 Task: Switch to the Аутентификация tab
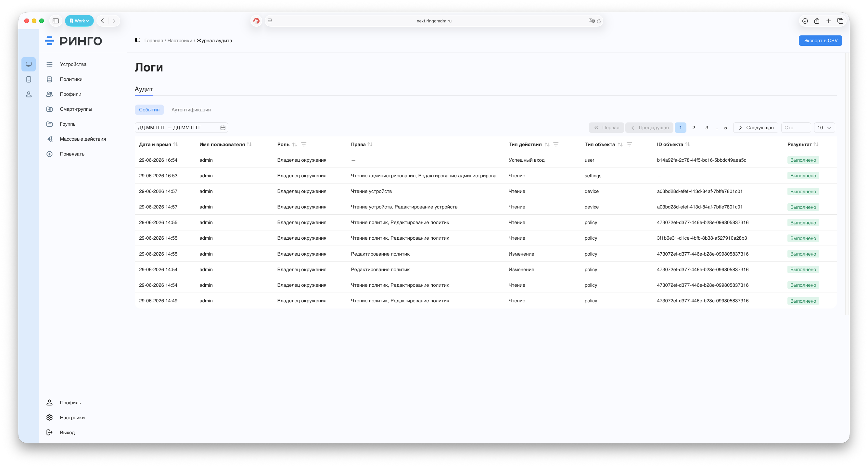point(191,110)
